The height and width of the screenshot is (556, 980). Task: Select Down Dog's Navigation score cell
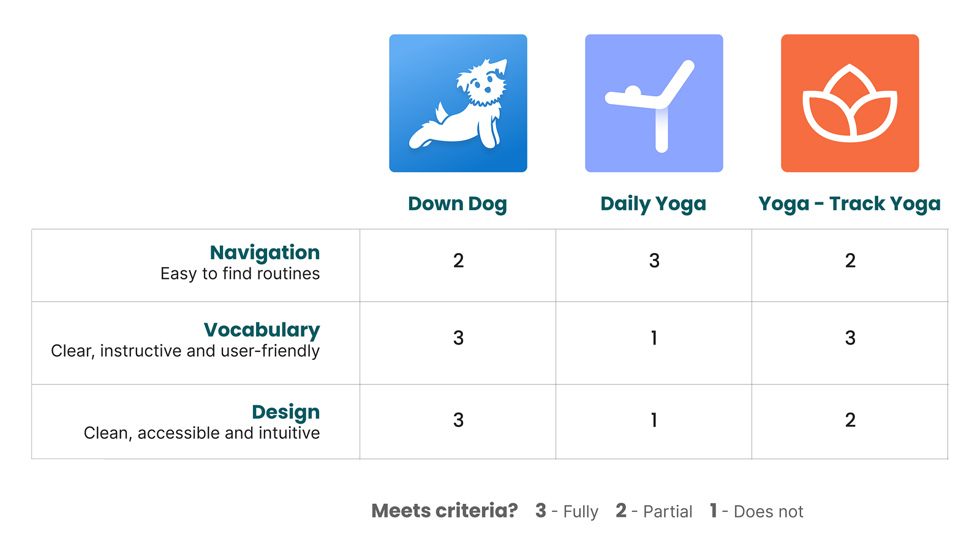point(458,265)
